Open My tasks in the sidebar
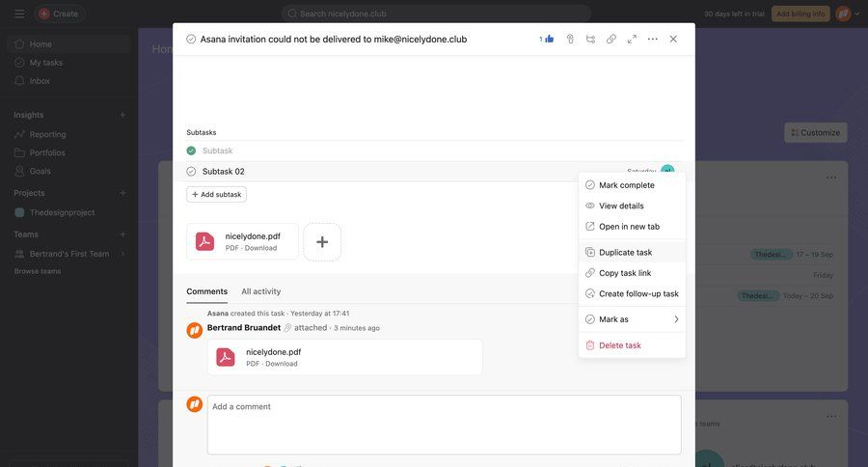The width and height of the screenshot is (868, 467). point(68,63)
